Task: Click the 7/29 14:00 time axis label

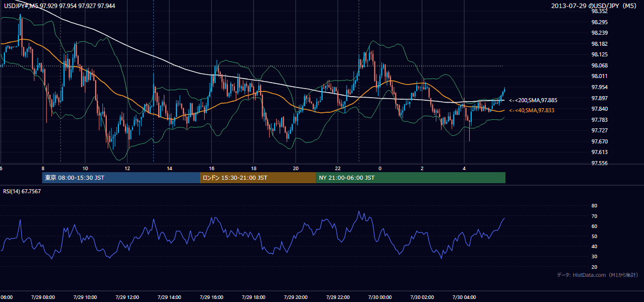Action: click(169, 297)
